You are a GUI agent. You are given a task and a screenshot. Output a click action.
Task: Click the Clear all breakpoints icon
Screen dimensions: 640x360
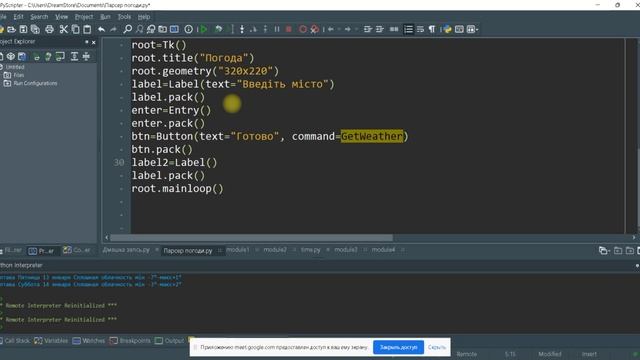coord(314,29)
